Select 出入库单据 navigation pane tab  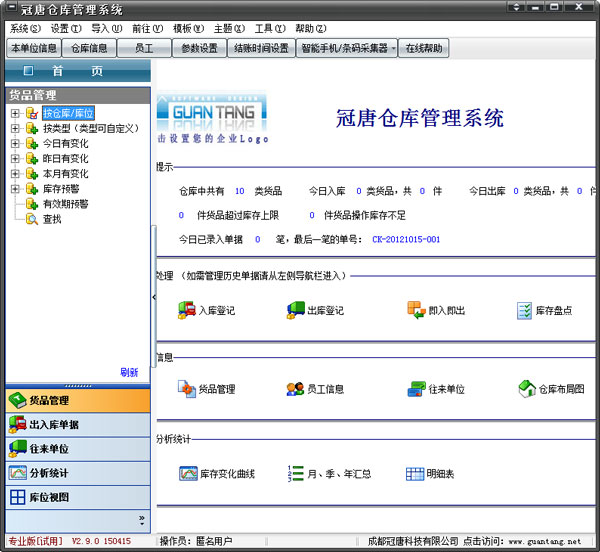(x=78, y=425)
